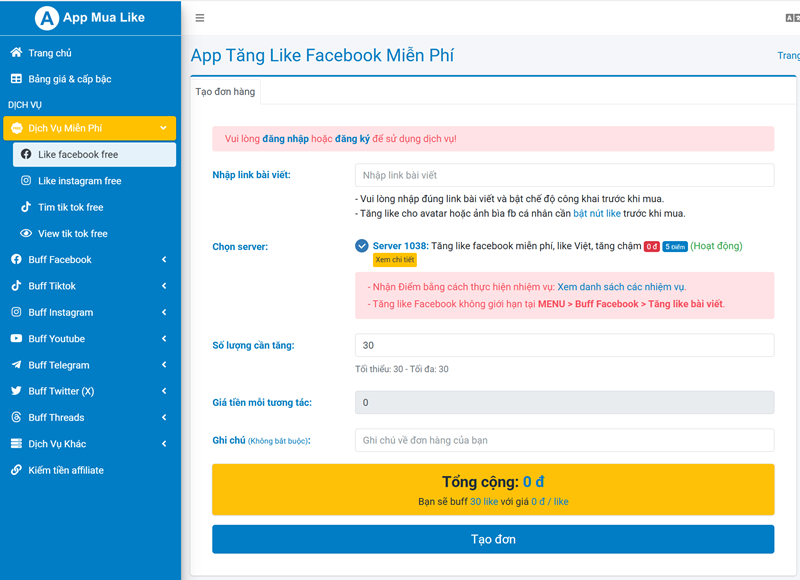Click the Twitter bird icon beside Buff Twitter (X)

[x=16, y=391]
